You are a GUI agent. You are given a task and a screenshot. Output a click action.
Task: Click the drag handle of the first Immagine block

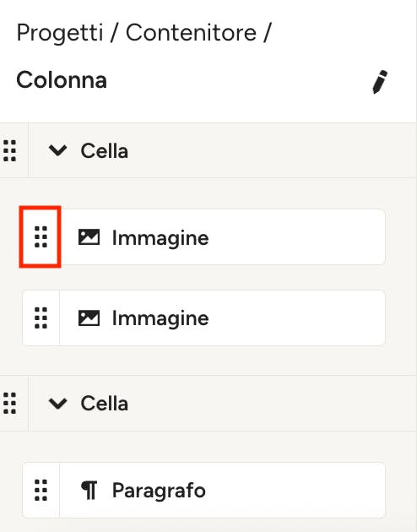[41, 236]
